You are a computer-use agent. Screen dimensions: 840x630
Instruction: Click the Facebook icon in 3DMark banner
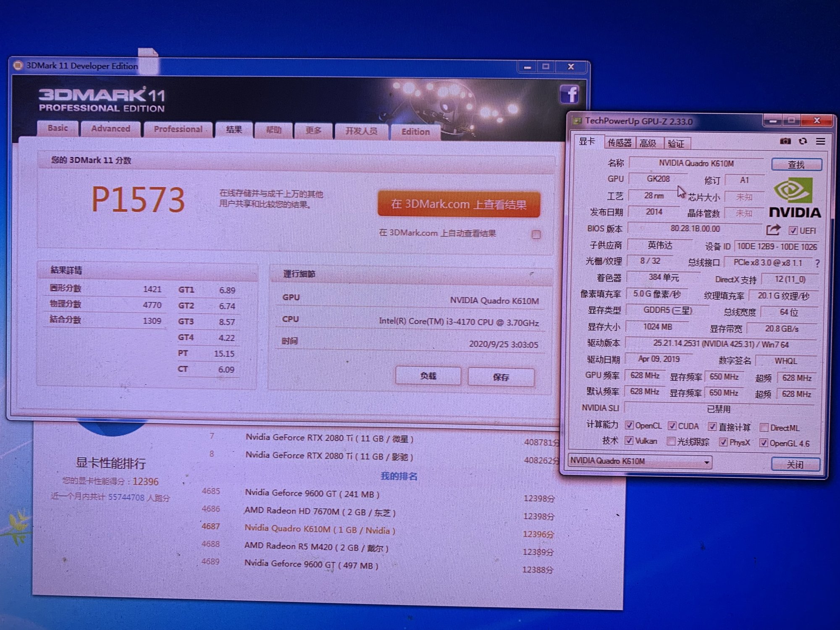pos(569,94)
